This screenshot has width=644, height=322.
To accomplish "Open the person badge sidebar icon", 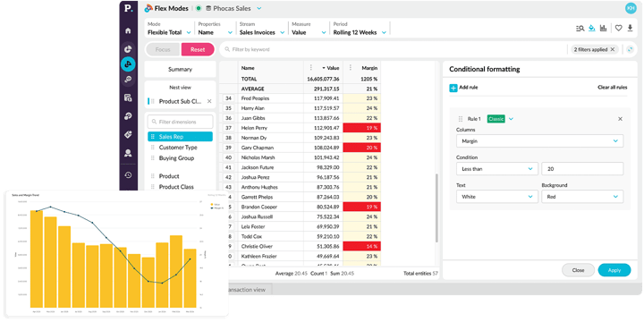I will tap(128, 153).
